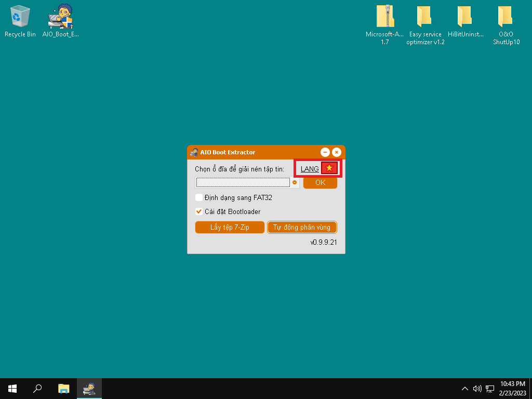The width and height of the screenshot is (532, 399).
Task: Click the volume speaker tray icon
Action: [477, 388]
